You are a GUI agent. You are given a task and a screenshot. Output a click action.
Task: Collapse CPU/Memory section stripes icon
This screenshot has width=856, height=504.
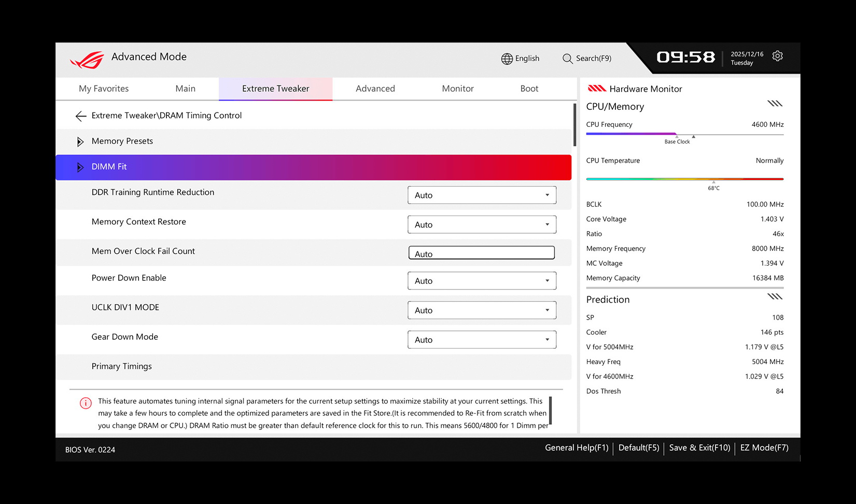pos(775,104)
